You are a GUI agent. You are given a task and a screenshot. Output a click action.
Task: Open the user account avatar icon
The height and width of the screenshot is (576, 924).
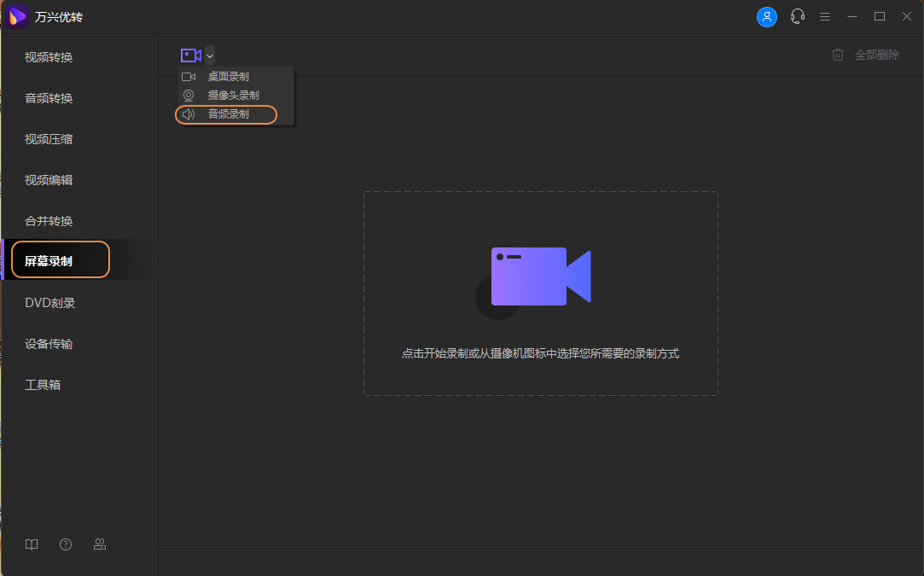766,16
